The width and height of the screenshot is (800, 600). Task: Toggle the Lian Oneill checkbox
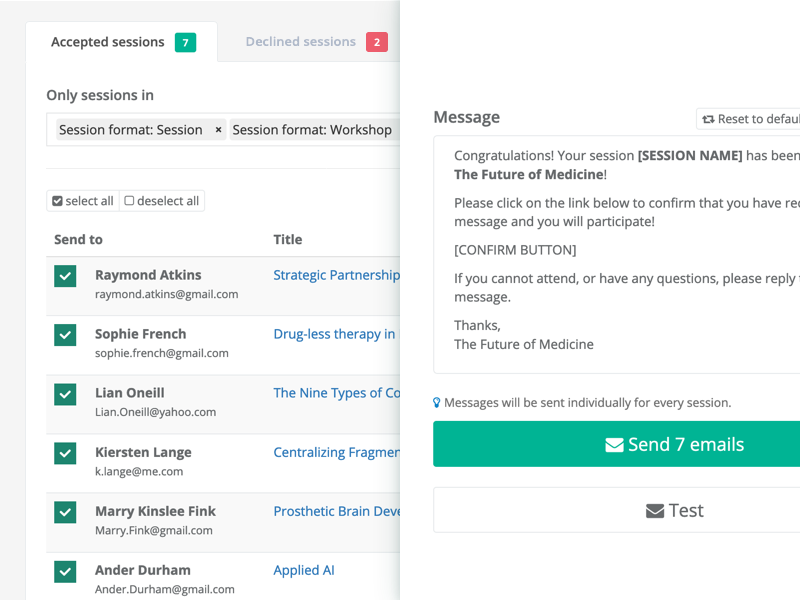pos(65,394)
